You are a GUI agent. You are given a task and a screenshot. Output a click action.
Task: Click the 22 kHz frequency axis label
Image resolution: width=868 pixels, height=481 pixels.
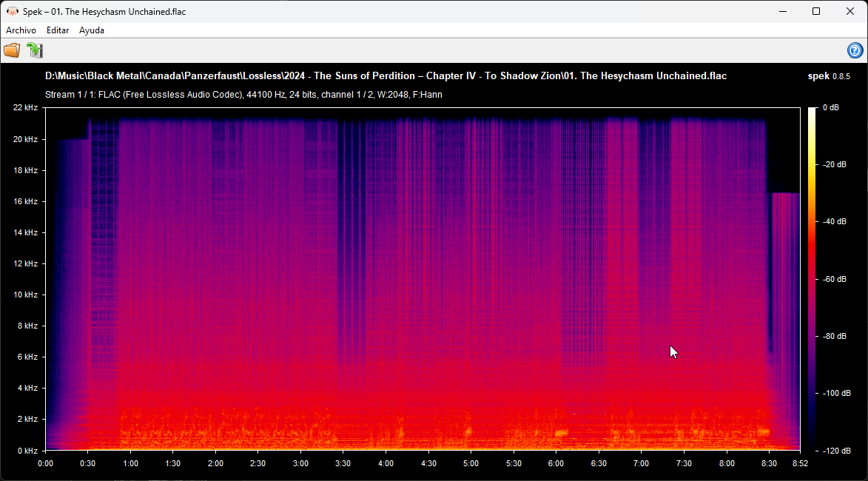coord(25,107)
